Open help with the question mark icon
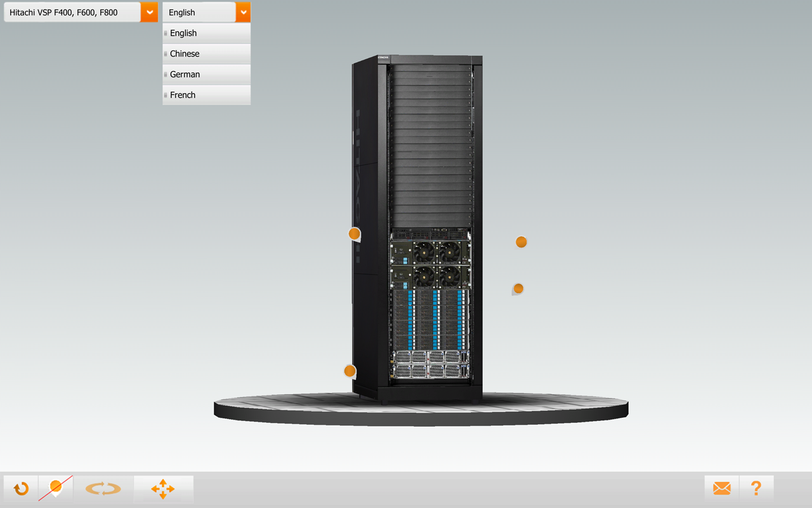The image size is (812, 508). (756, 489)
